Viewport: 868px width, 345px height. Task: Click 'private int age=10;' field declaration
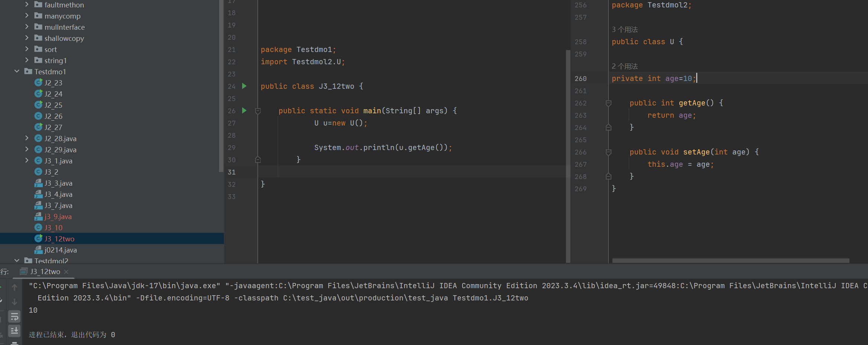(x=654, y=78)
